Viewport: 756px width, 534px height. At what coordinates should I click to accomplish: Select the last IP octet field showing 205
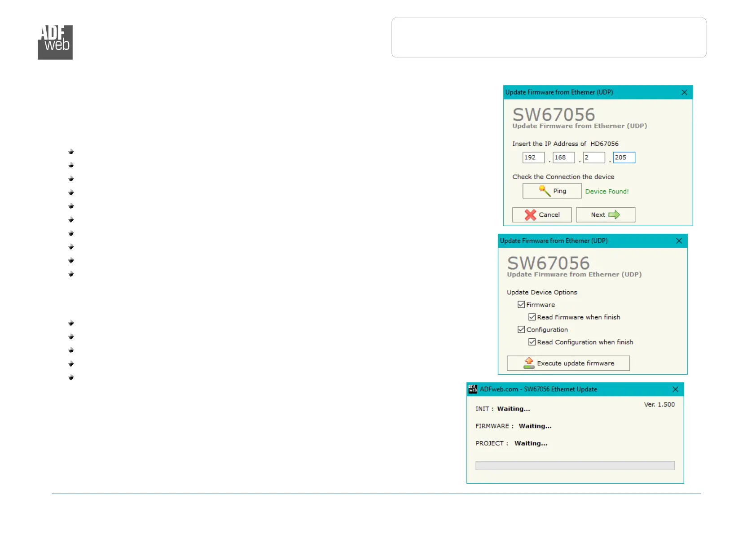click(624, 158)
